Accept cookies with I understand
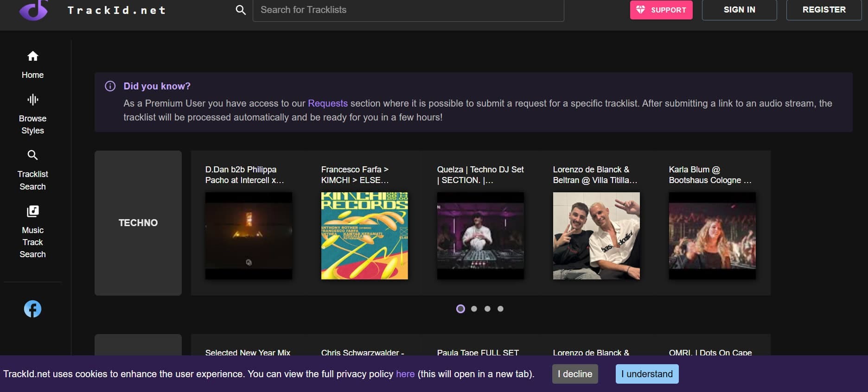 click(647, 374)
